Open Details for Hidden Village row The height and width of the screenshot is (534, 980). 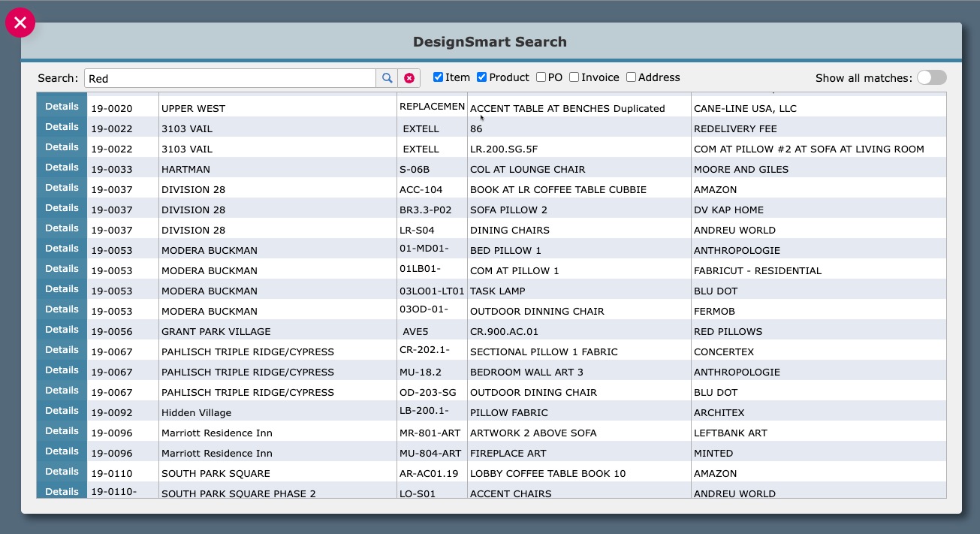point(62,411)
